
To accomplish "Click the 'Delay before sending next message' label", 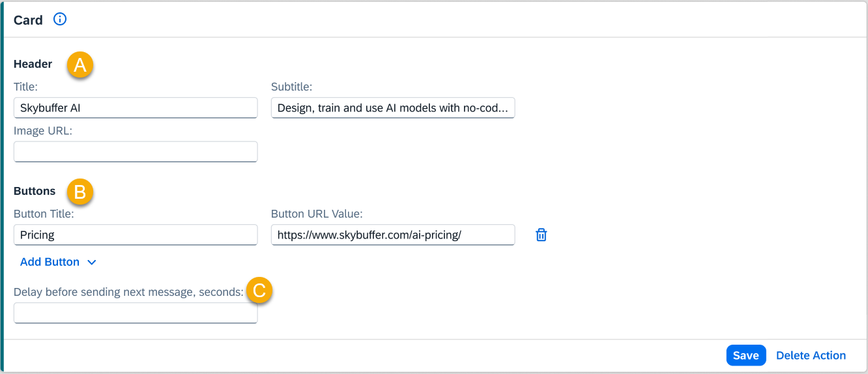I will point(128,292).
